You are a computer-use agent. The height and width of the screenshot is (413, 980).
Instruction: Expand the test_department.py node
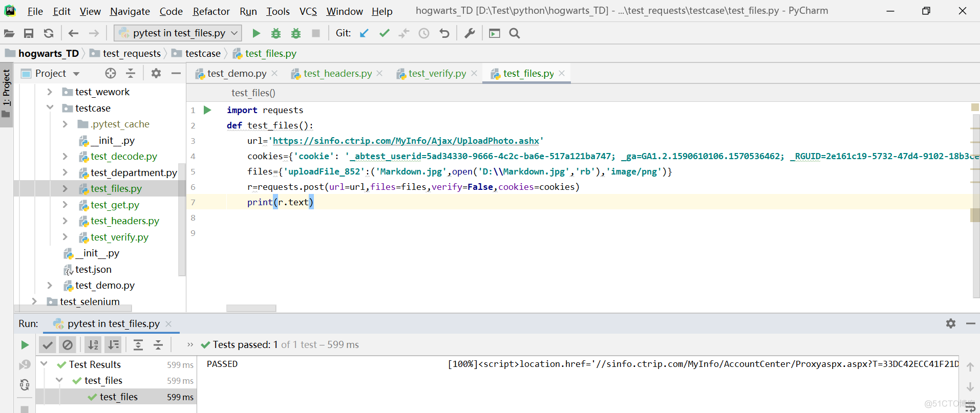point(65,173)
